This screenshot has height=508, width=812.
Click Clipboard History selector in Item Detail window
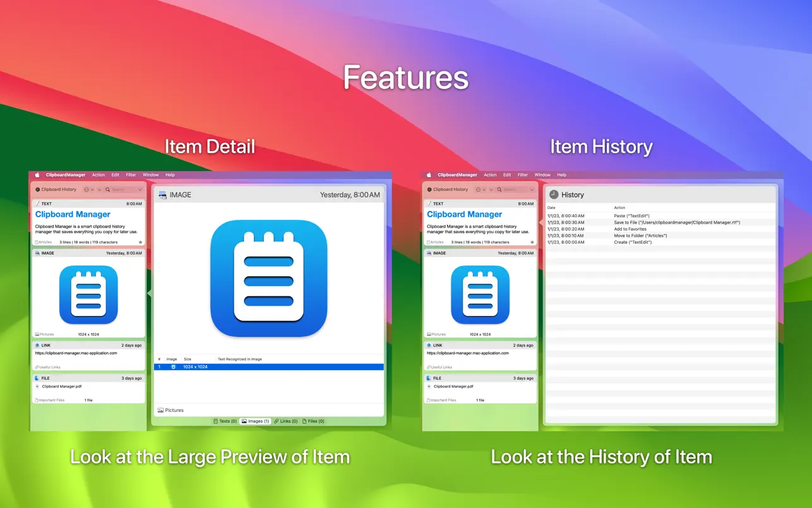(x=56, y=190)
